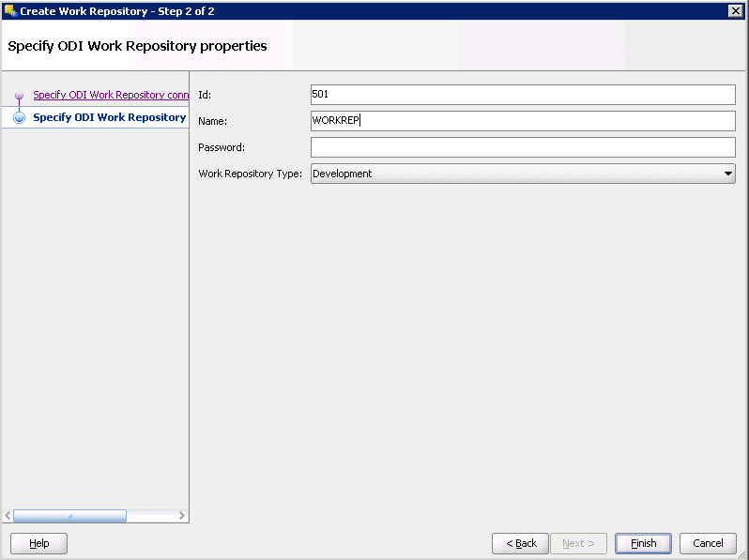Click the wizard icon in the title bar

coord(10,10)
